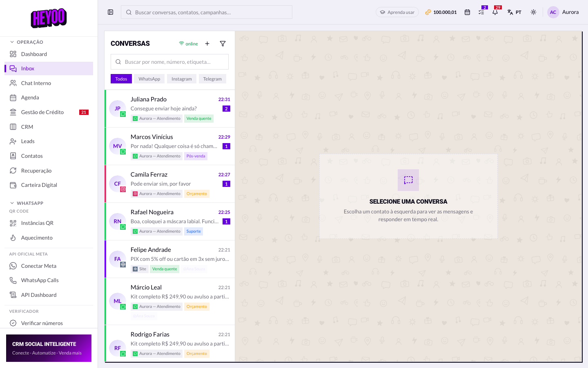588x368 pixels.
Task: Open the conversations filter funnel icon
Action: 223,44
